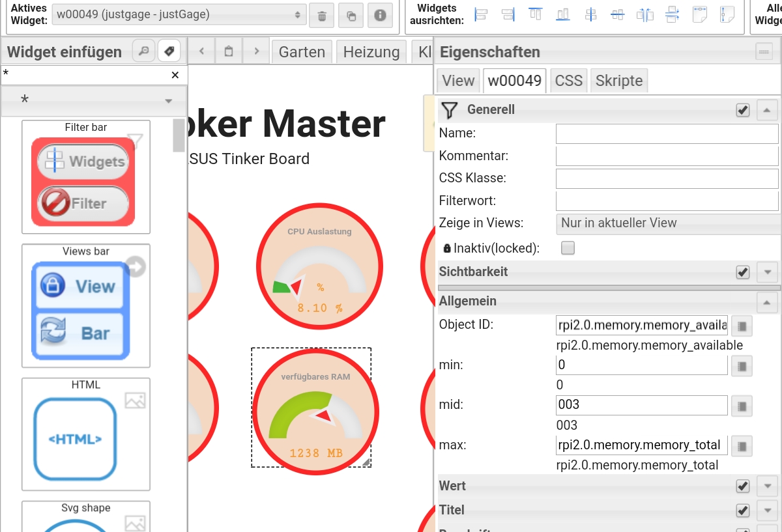782x532 pixels.
Task: Align widgets to the right edge
Action: [x=508, y=14]
